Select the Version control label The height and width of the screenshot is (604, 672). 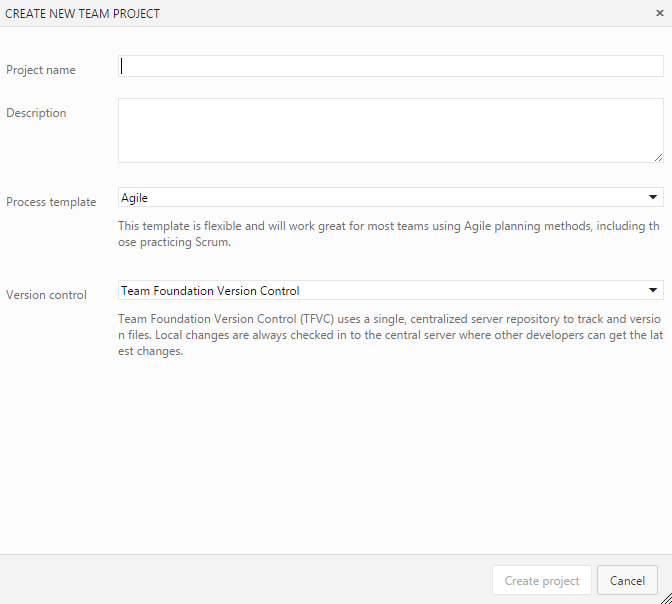pyautogui.click(x=46, y=295)
